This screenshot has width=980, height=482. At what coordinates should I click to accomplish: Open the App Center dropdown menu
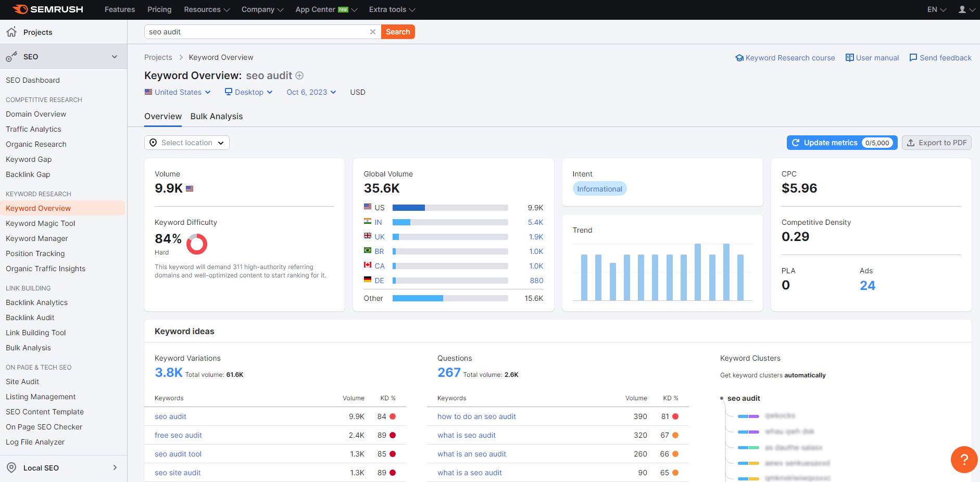[x=326, y=9]
